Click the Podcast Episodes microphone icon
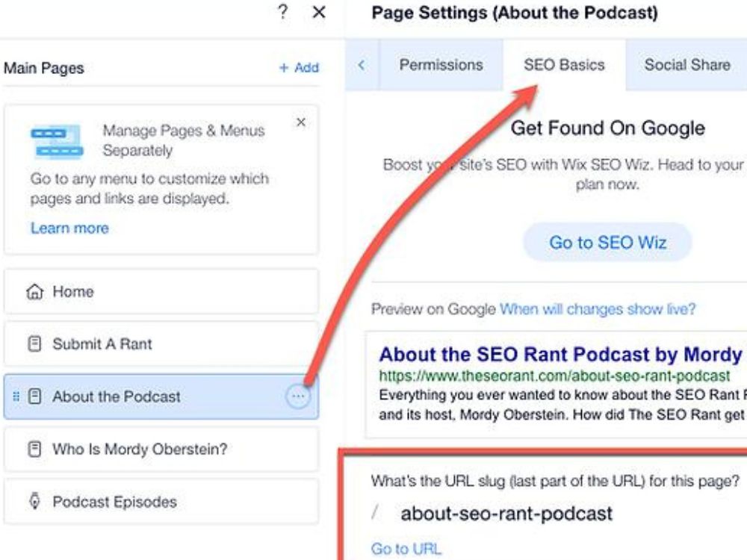Viewport: 747px width, 560px height. click(35, 501)
